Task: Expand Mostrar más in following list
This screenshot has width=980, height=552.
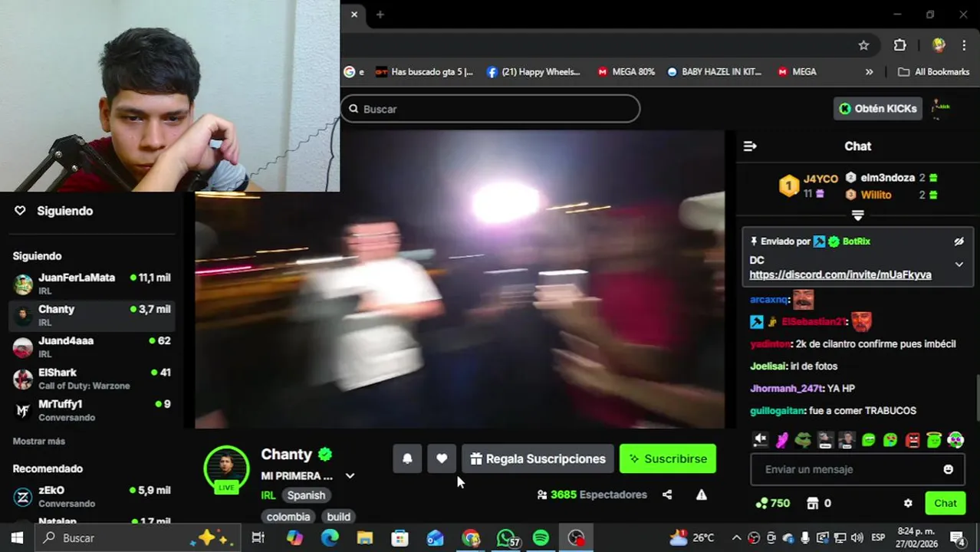Action: [x=39, y=441]
